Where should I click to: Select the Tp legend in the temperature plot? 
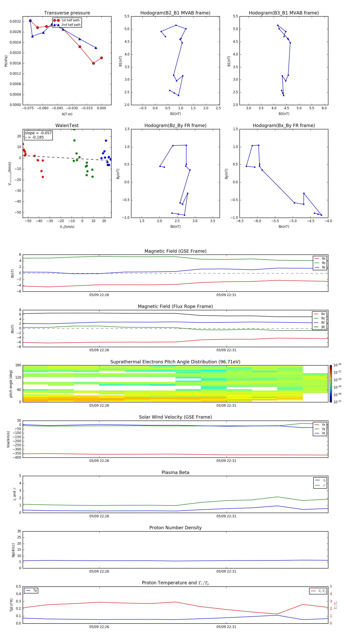pyautogui.click(x=31, y=591)
